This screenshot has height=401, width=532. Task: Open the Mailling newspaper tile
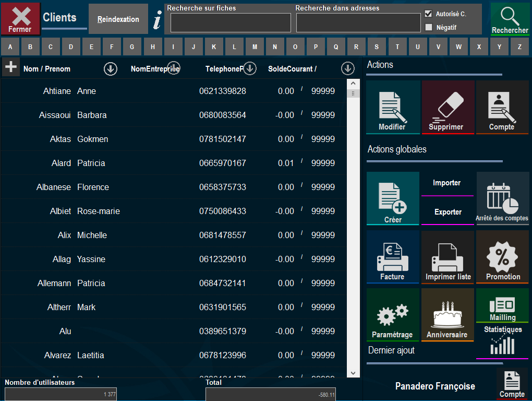click(502, 305)
